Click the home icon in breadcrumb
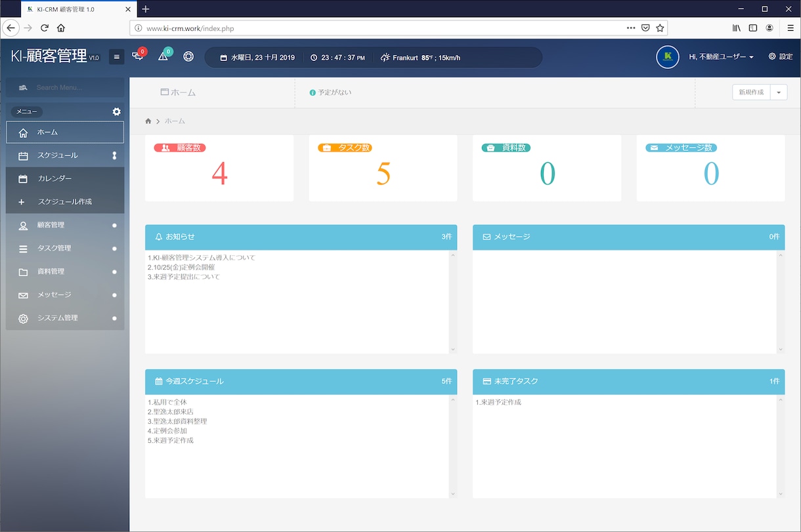The height and width of the screenshot is (532, 801). click(148, 121)
